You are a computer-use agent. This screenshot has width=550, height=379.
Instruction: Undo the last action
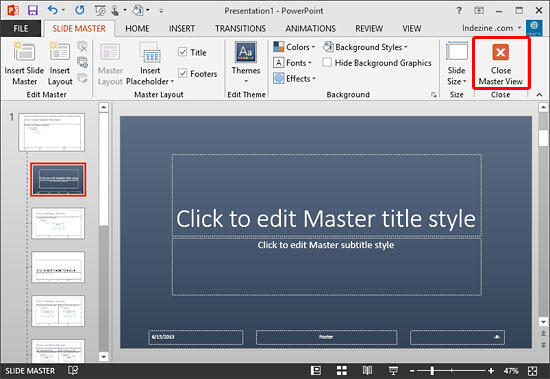[53, 10]
